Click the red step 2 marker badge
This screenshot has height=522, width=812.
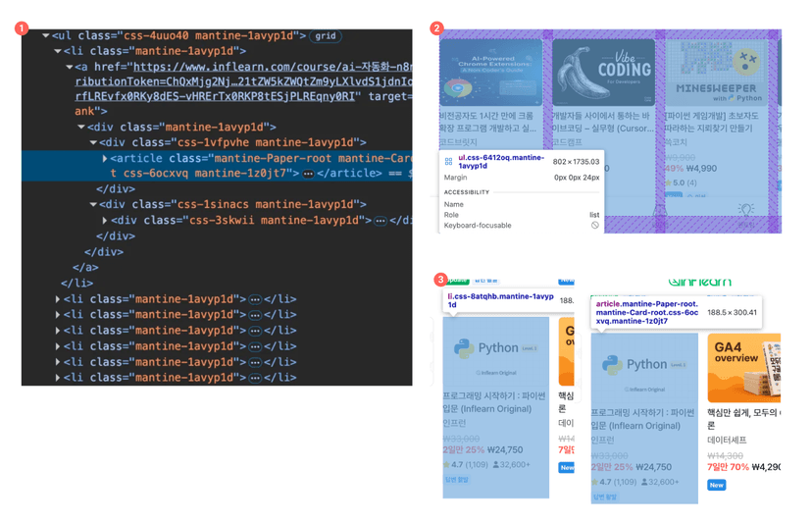pos(437,28)
